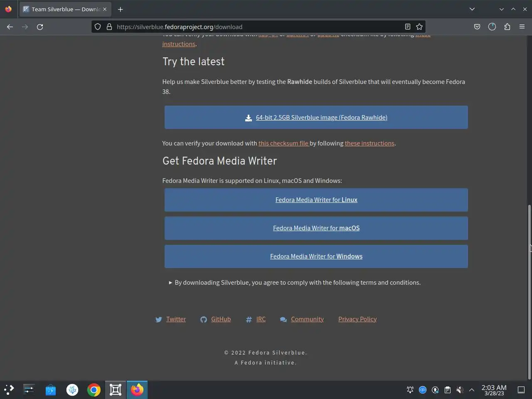Toggle the muted volume tray icon

click(460, 390)
